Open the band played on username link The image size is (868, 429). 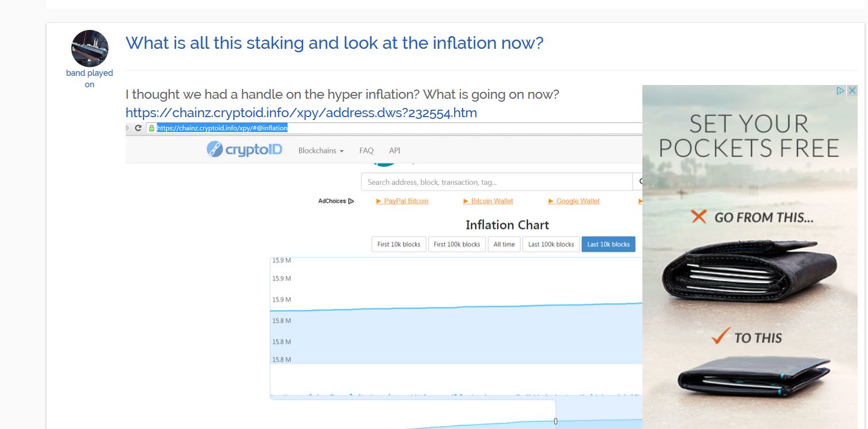[90, 79]
